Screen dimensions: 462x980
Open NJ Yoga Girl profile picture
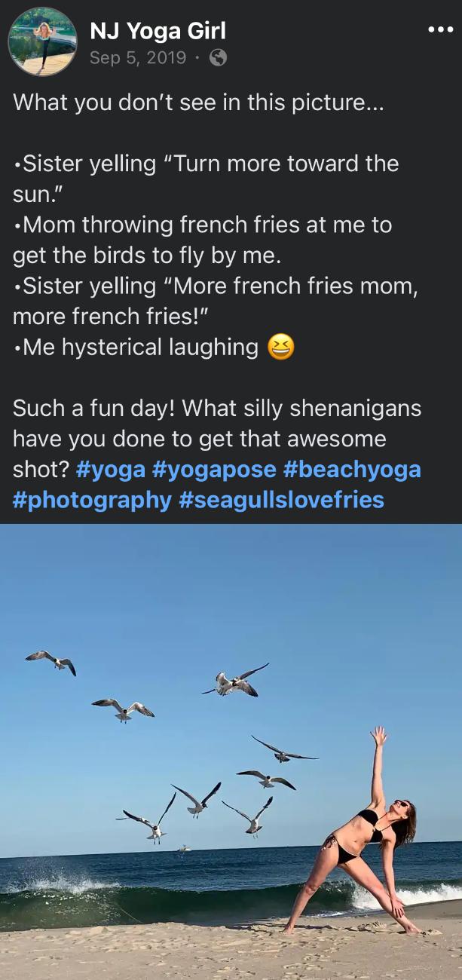pos(42,41)
